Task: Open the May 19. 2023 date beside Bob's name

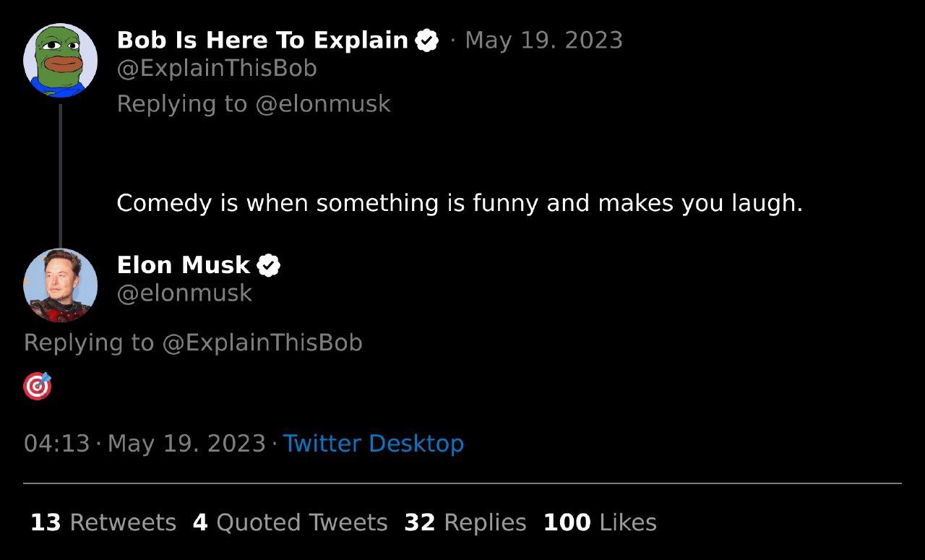Action: pos(543,40)
